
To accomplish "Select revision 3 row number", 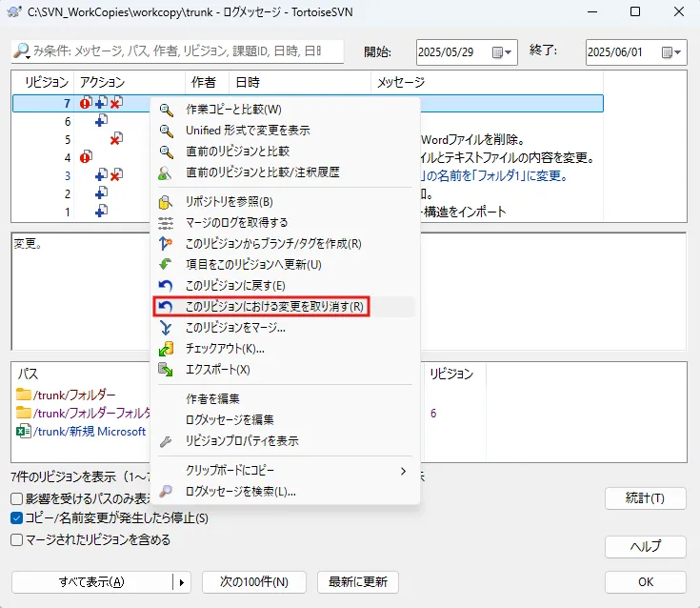I will point(68,176).
